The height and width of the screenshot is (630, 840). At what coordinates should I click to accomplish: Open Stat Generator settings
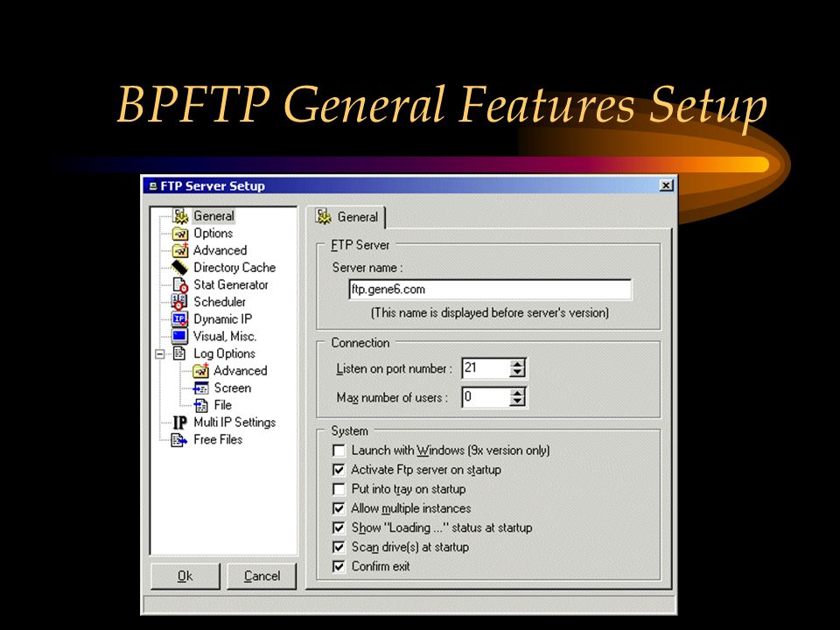coord(230,284)
